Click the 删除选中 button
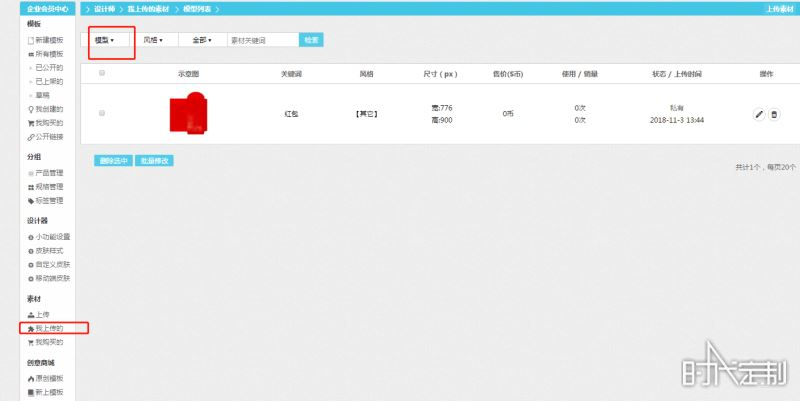 (113, 161)
